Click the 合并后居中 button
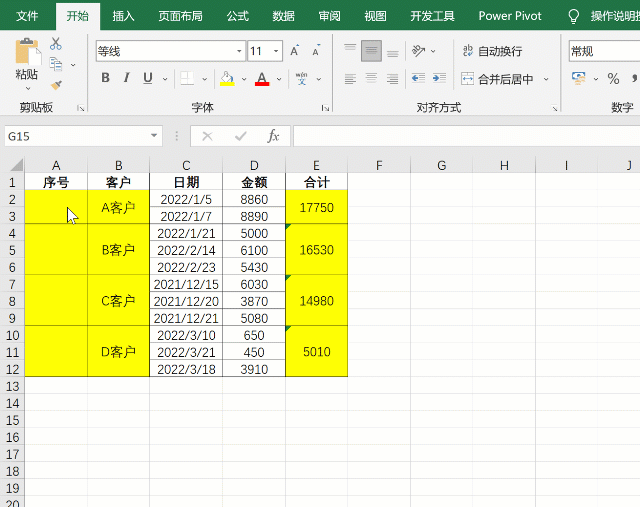Screen dimensions: 640x507 tap(498, 78)
